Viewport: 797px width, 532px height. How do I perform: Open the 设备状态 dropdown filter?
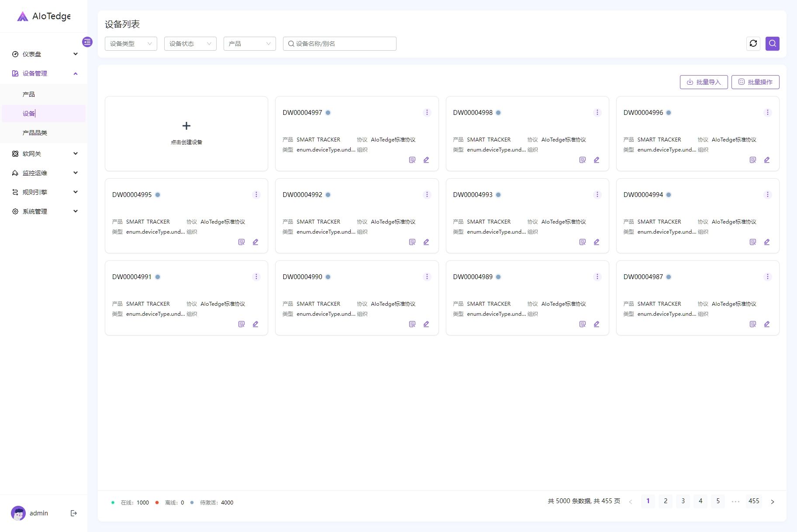(x=190, y=44)
